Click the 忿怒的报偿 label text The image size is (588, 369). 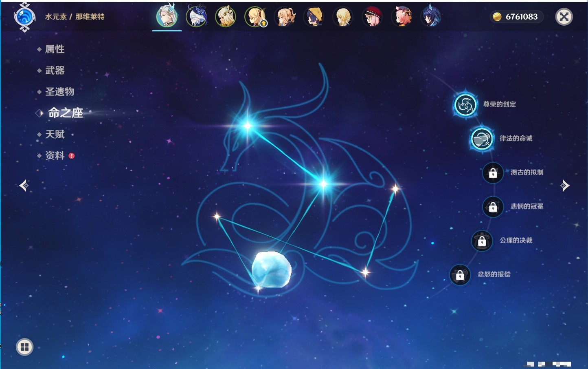click(x=494, y=274)
